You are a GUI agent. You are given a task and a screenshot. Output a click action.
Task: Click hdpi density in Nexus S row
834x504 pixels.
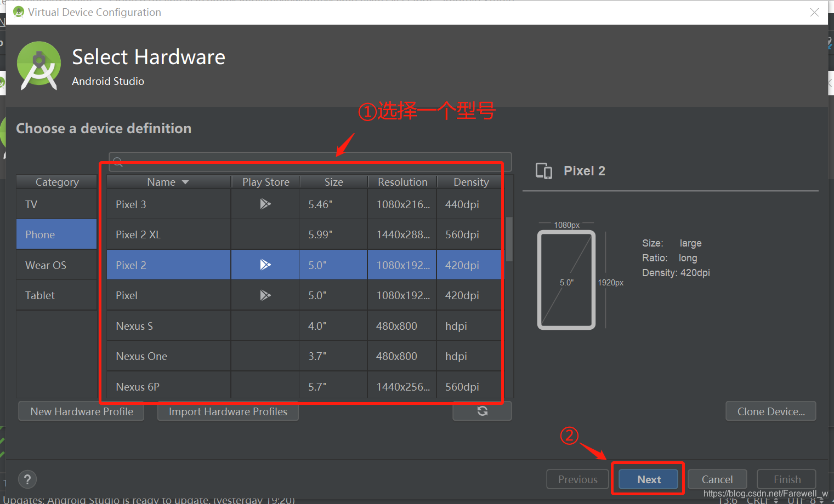[470, 326]
